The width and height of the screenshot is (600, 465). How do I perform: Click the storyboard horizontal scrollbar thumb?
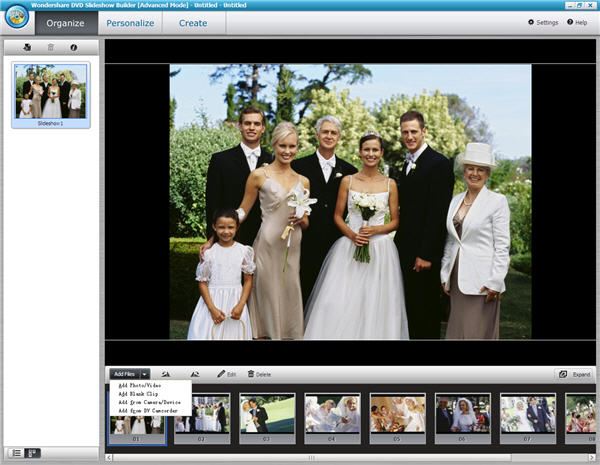(x=312, y=458)
